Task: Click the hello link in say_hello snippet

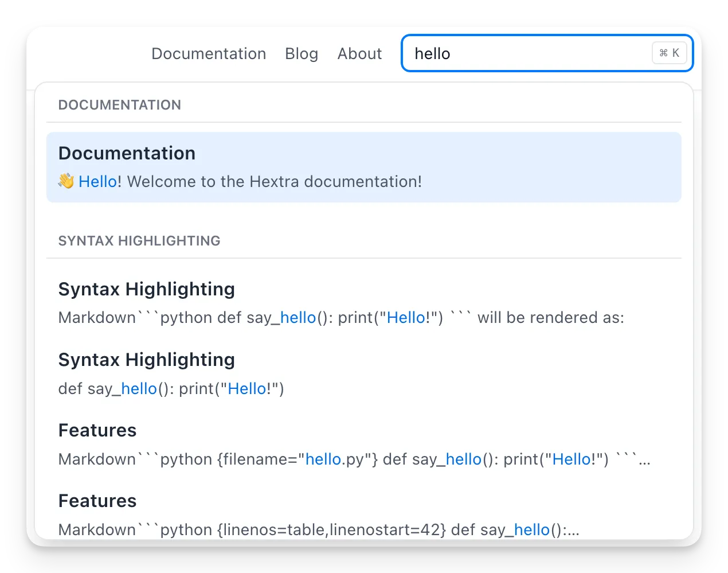Action: (x=299, y=317)
